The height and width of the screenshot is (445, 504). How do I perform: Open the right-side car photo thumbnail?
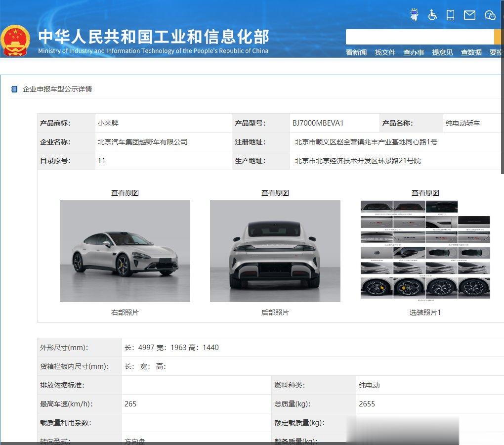click(x=125, y=251)
